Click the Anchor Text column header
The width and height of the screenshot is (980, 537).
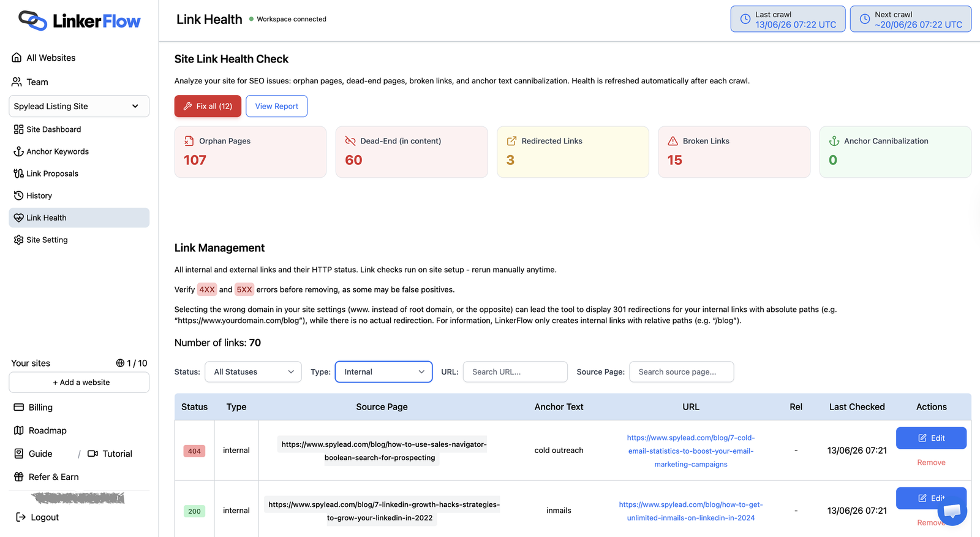pos(559,407)
